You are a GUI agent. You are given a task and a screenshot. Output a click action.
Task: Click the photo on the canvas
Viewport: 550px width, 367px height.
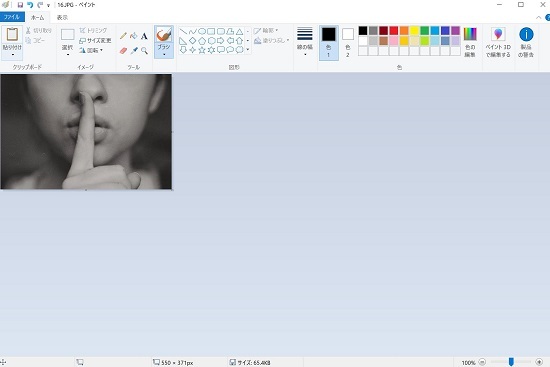86,132
